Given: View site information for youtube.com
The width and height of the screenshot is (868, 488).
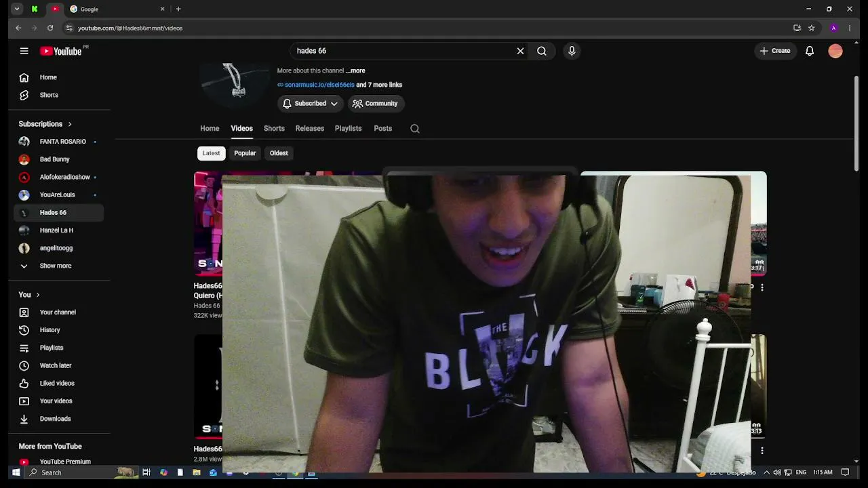Looking at the screenshot, I should click(x=68, y=28).
